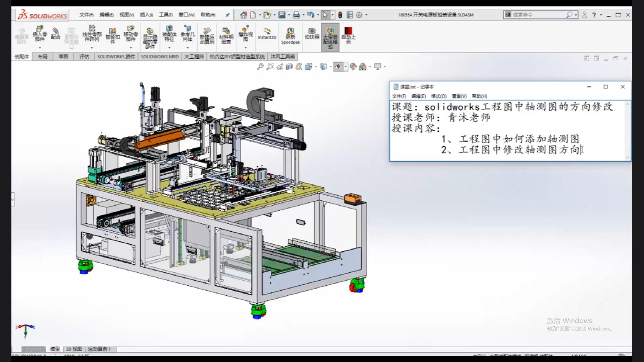Click the Auto Color (自动上色) red icon

[348, 31]
